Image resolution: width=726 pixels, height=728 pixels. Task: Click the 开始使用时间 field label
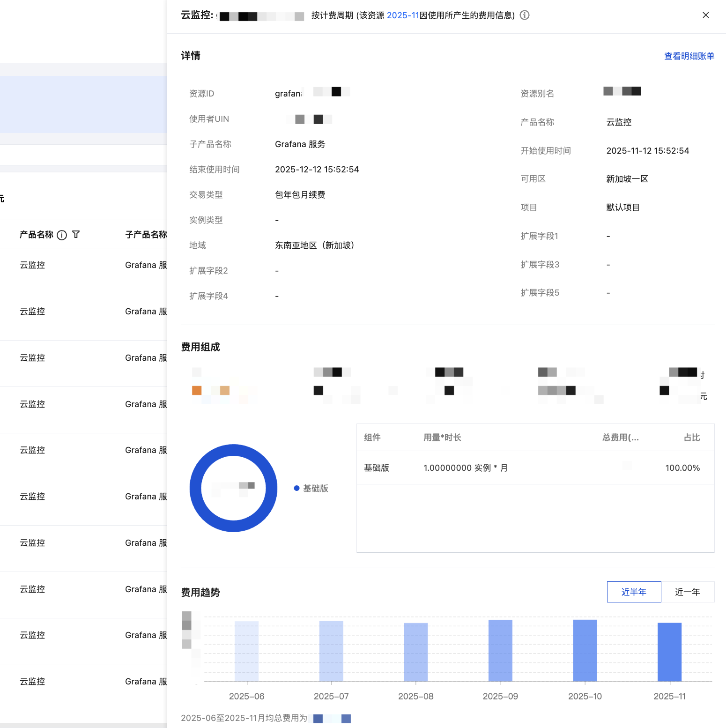point(546,151)
